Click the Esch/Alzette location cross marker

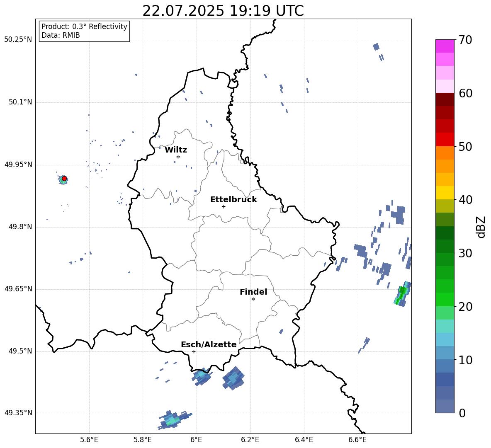(194, 351)
